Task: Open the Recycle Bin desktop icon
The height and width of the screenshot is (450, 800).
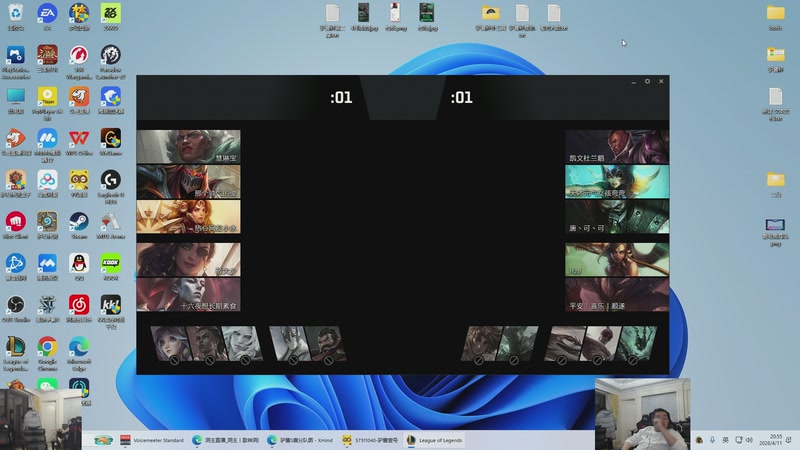Action: [x=16, y=14]
